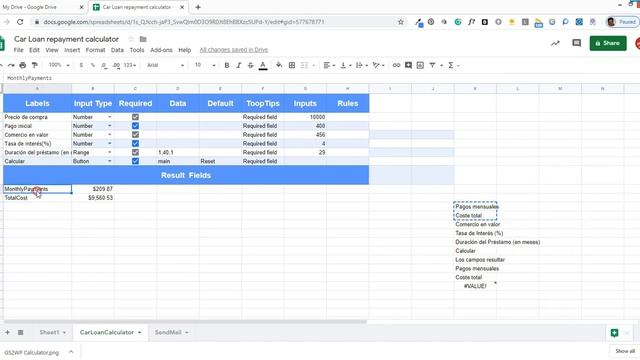Open the Format menu
Screen dimensions: 640x360
tap(95, 50)
